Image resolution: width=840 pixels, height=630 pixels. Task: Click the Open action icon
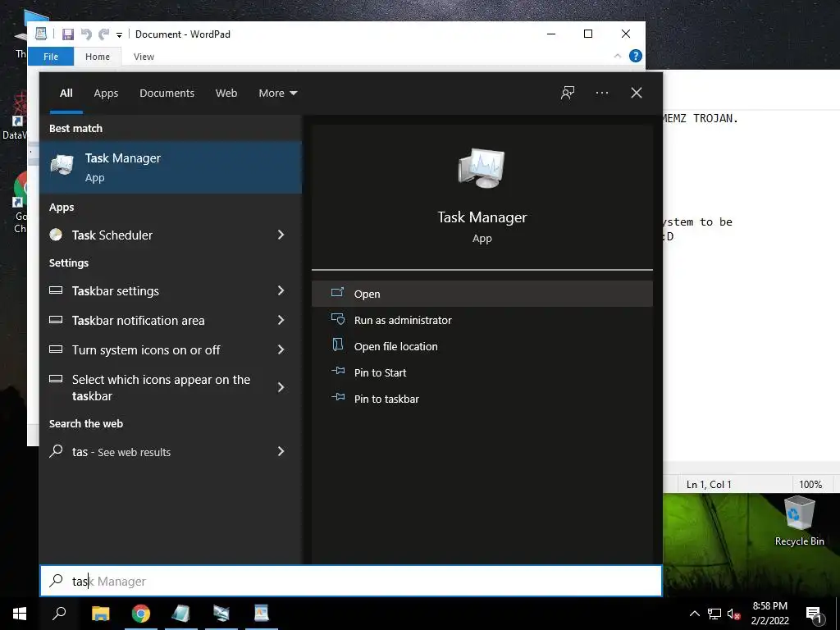[337, 293]
